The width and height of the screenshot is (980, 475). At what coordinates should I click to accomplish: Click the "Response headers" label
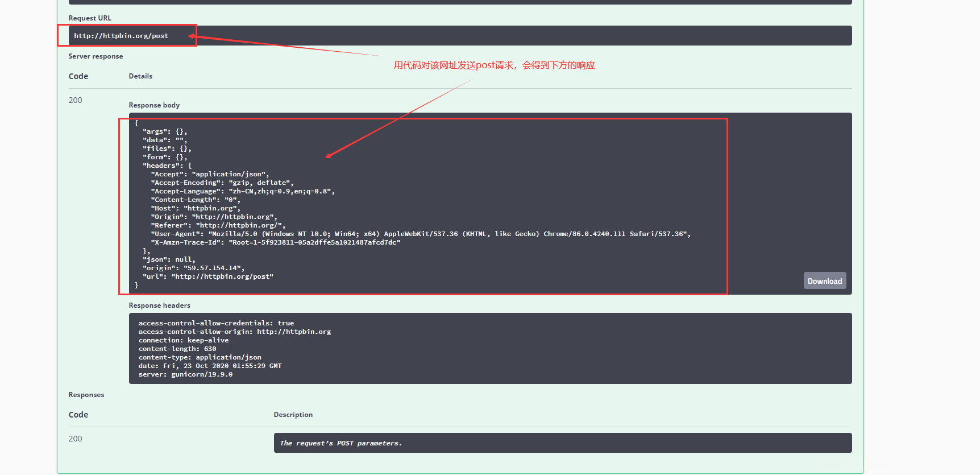pyautogui.click(x=159, y=305)
